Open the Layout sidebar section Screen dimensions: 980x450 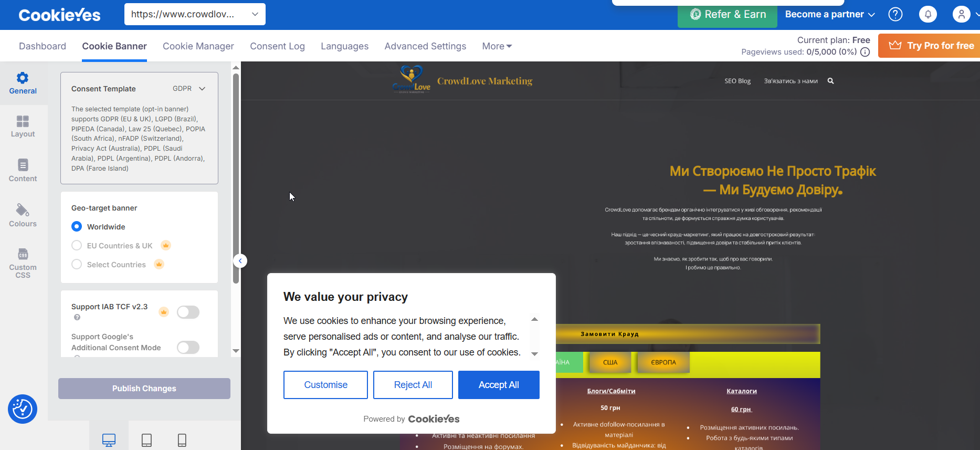(x=23, y=127)
